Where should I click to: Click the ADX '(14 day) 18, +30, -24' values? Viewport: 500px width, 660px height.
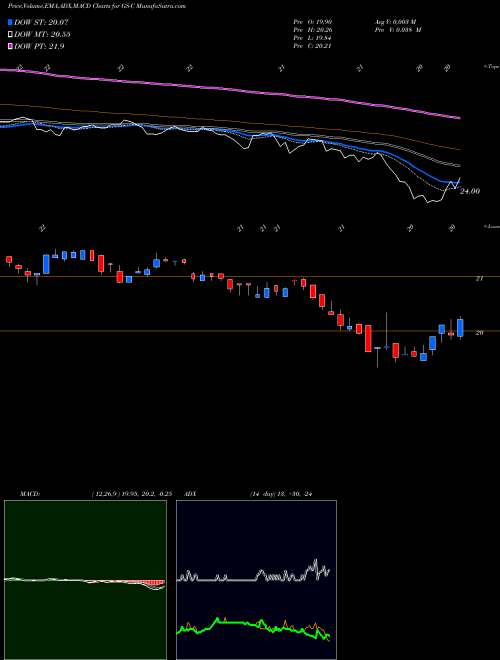point(281,494)
